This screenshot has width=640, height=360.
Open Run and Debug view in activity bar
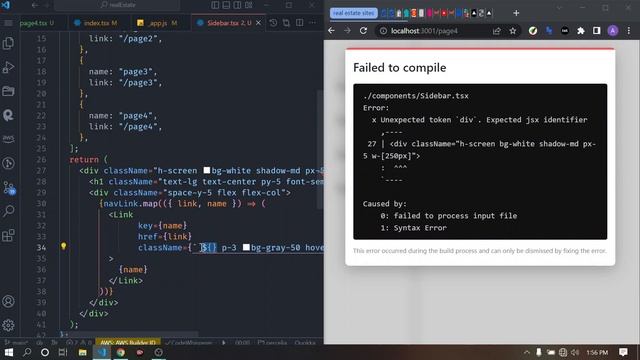(8, 67)
